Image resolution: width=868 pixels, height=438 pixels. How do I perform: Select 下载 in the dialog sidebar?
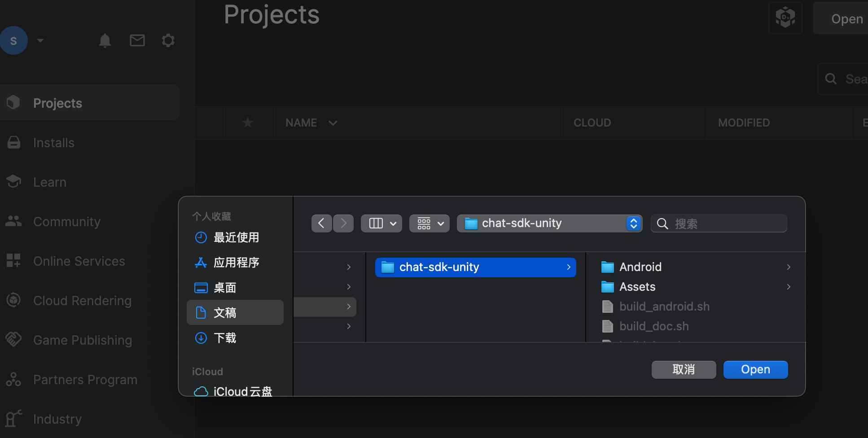tap(225, 338)
